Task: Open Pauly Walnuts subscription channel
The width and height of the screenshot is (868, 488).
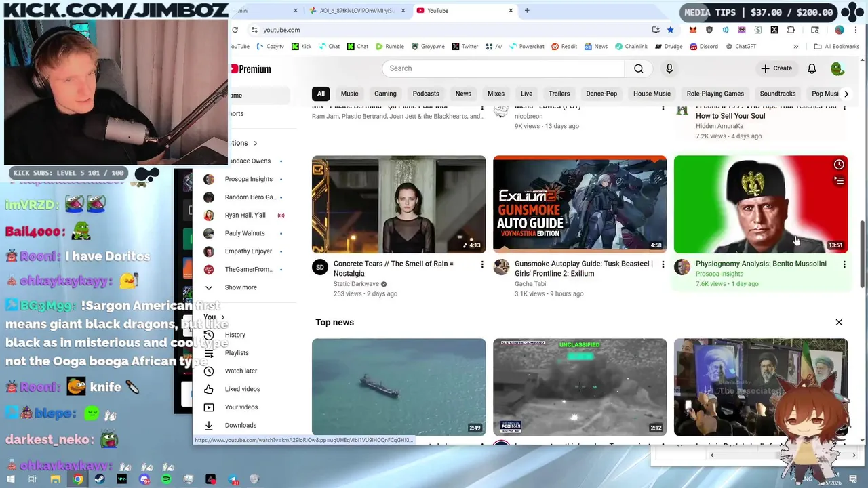Action: coord(245,233)
